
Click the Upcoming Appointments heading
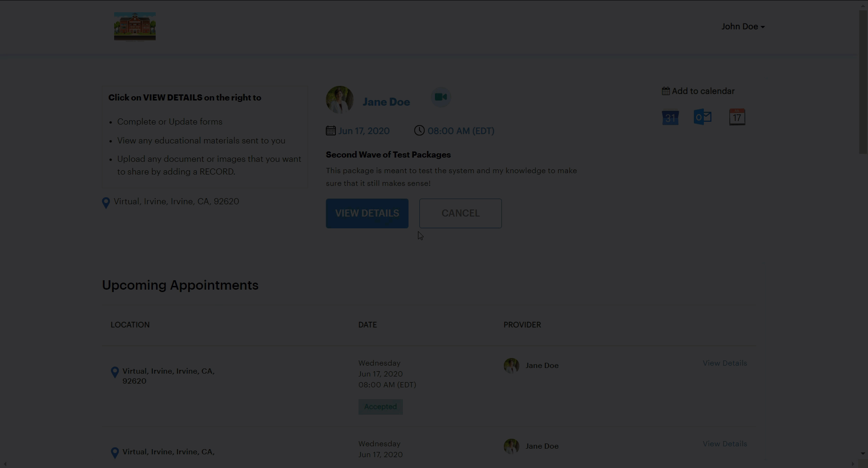click(x=180, y=285)
